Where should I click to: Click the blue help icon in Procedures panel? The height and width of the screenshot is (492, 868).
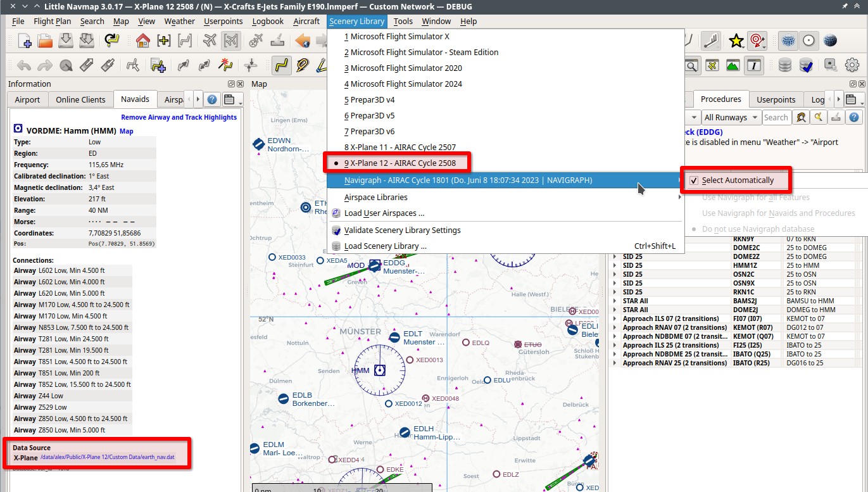click(x=854, y=117)
